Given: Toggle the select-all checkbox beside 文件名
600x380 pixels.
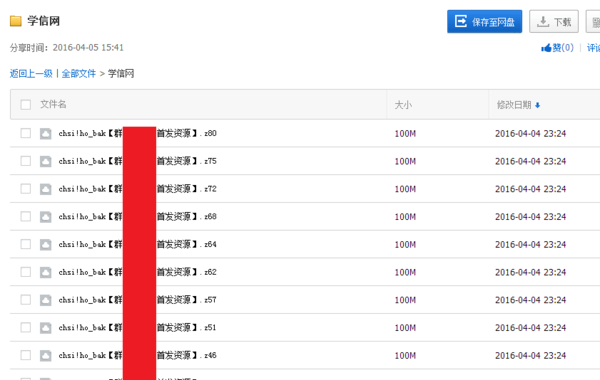Looking at the screenshot, I should 26,104.
